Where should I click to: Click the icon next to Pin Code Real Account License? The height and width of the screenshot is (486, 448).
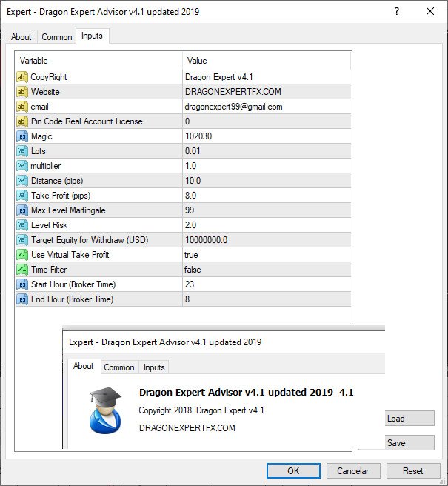point(22,121)
